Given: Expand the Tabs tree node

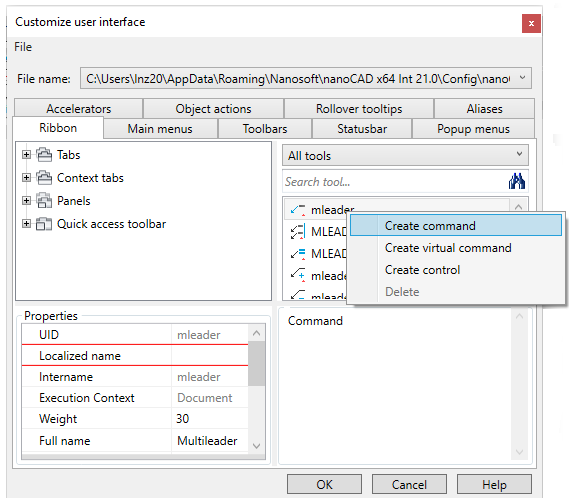Looking at the screenshot, I should pos(26,155).
